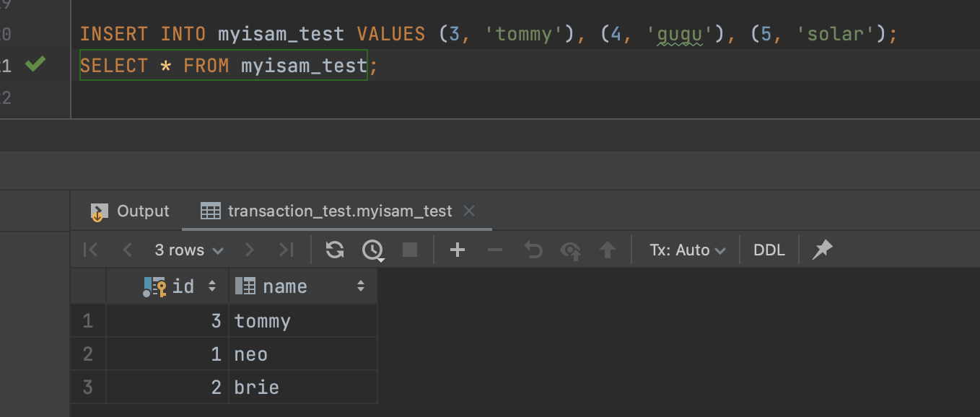
Task: Click the Submit up-arrow icon
Action: pos(608,250)
